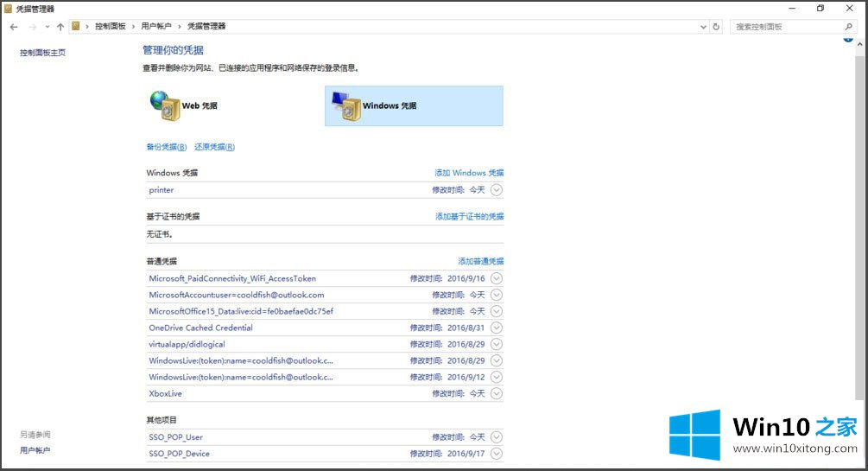Minimize the 凭据管理器 window
The image size is (868, 471).
tap(792, 9)
